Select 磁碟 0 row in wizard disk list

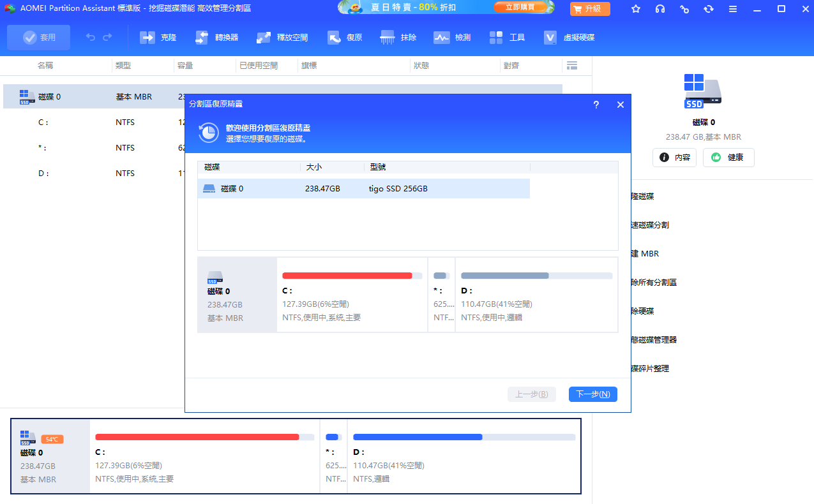pos(364,188)
